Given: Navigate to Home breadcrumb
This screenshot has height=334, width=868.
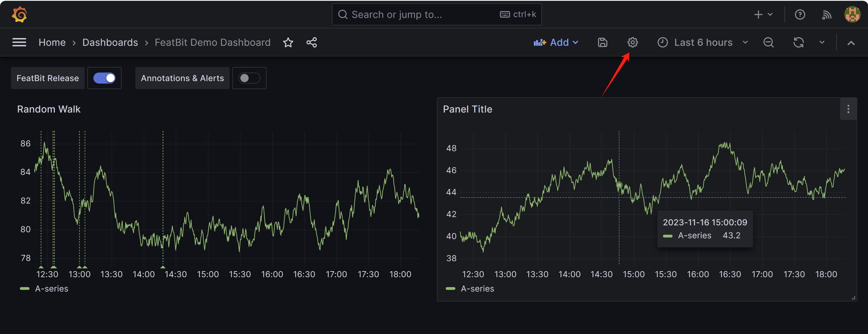Looking at the screenshot, I should pyautogui.click(x=52, y=42).
